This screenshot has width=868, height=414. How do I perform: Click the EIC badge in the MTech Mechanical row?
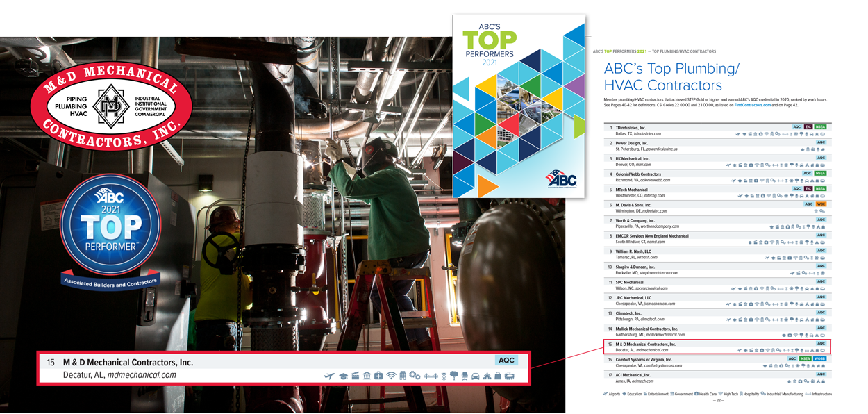pos(808,189)
